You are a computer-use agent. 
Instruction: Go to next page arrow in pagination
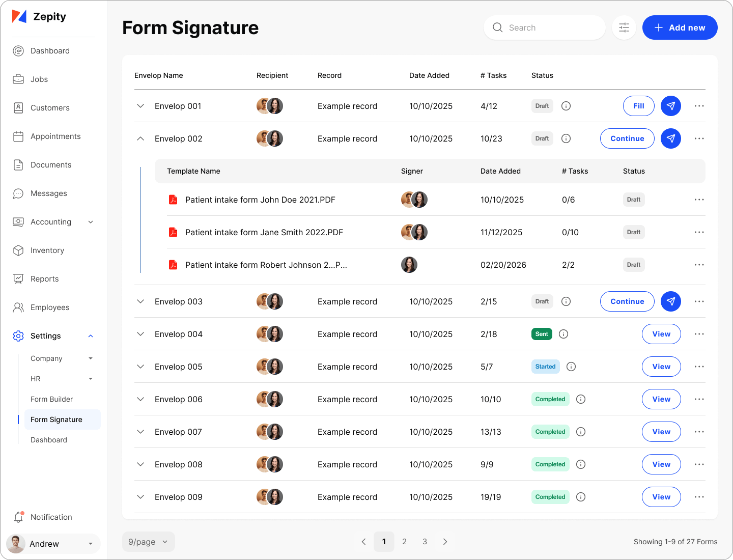point(445,542)
